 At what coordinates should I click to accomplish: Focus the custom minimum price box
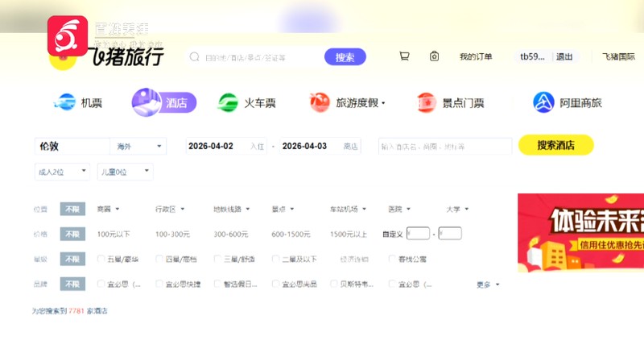pos(418,234)
